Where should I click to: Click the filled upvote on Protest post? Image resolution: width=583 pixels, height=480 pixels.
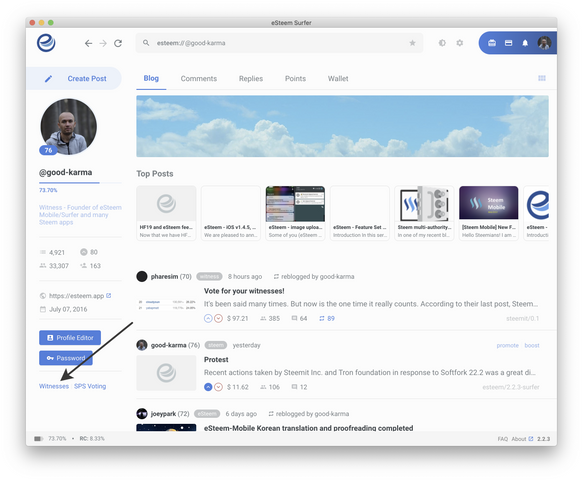tap(208, 387)
